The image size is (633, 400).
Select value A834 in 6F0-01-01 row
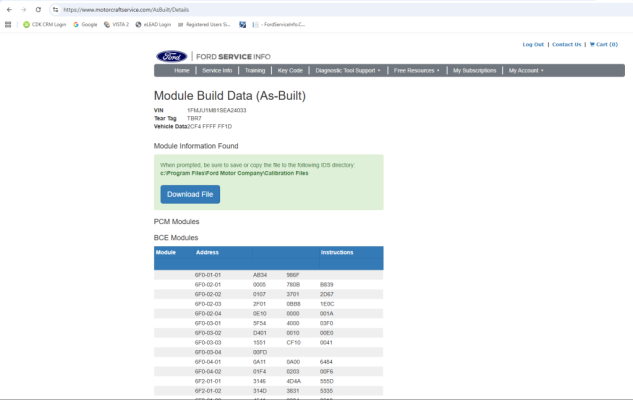tap(260, 275)
